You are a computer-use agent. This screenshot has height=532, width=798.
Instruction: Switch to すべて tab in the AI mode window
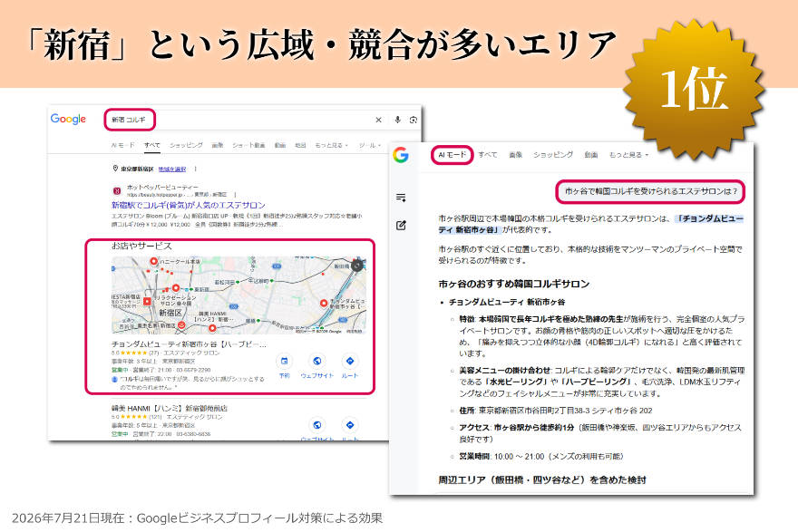point(488,155)
